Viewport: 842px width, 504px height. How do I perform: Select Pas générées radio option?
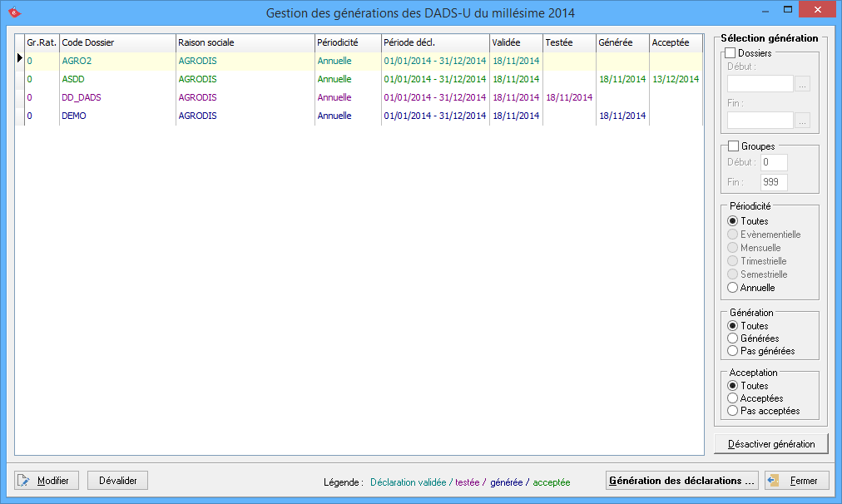coord(733,351)
